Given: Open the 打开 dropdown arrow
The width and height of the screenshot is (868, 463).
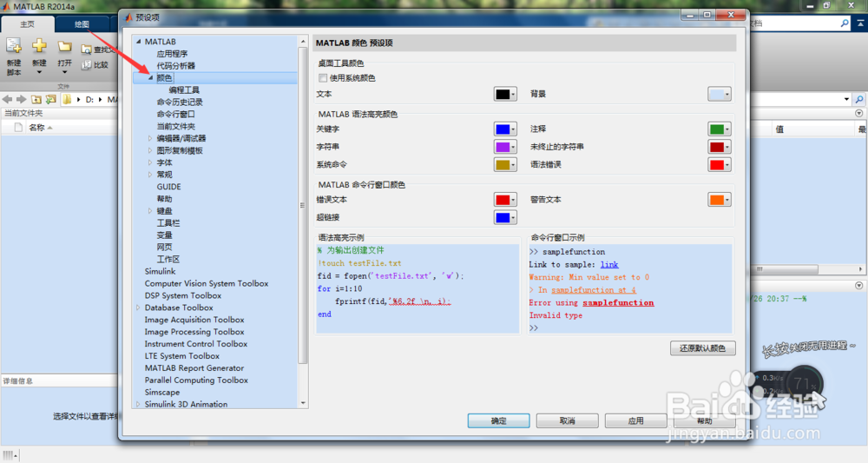Looking at the screenshot, I should pyautogui.click(x=65, y=73).
